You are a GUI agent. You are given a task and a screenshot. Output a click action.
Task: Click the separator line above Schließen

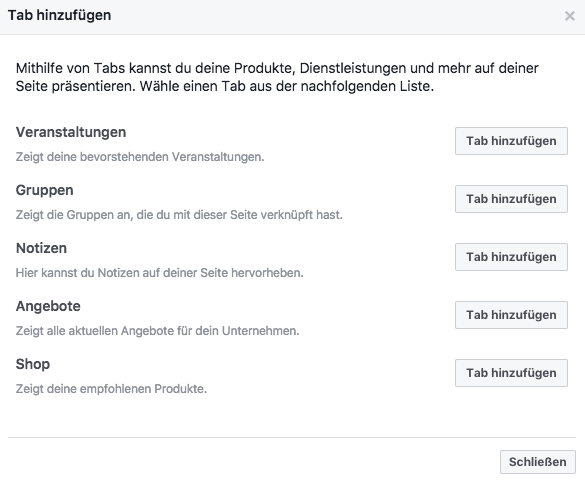pos(292,437)
